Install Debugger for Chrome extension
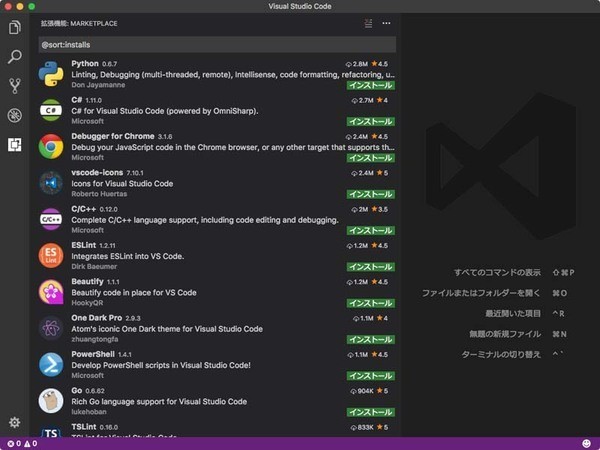This screenshot has width=600, height=450. pyautogui.click(x=371, y=158)
